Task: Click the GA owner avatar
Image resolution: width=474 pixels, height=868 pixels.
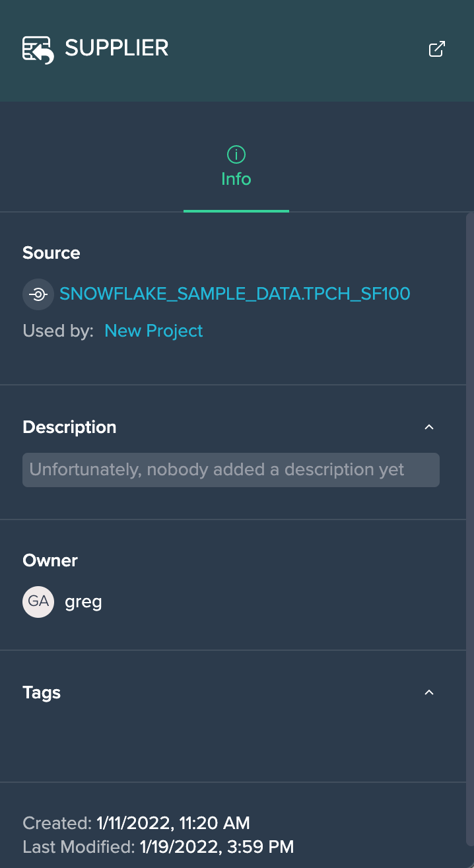Action: 38,601
